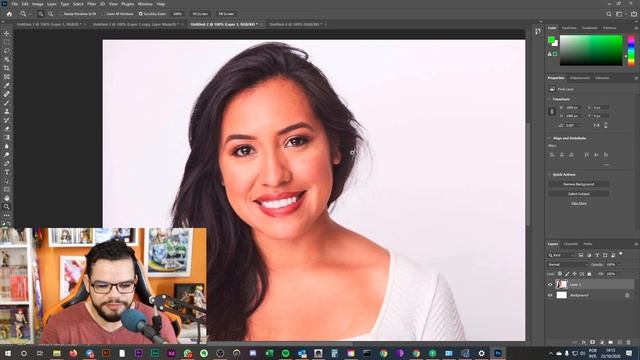This screenshot has height=360, width=640.
Task: Select the Eraser tool
Action: coord(7,129)
